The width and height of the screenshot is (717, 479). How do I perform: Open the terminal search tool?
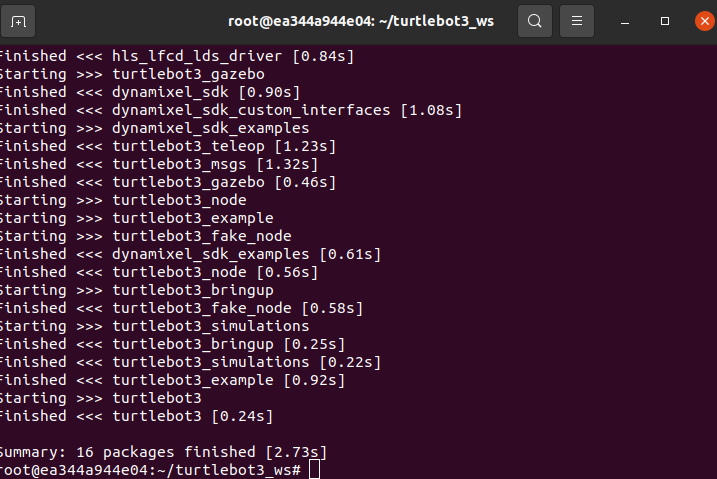[x=535, y=21]
